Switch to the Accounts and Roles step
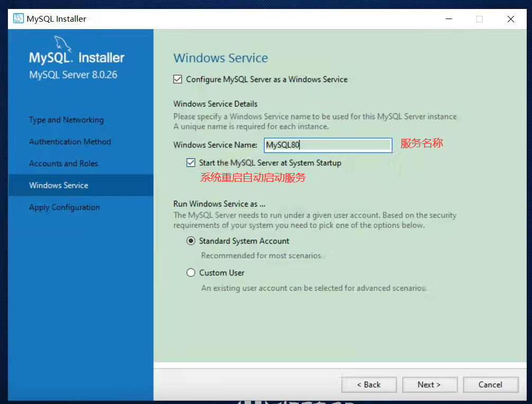Screen dimensions: 532x404 coord(64,164)
